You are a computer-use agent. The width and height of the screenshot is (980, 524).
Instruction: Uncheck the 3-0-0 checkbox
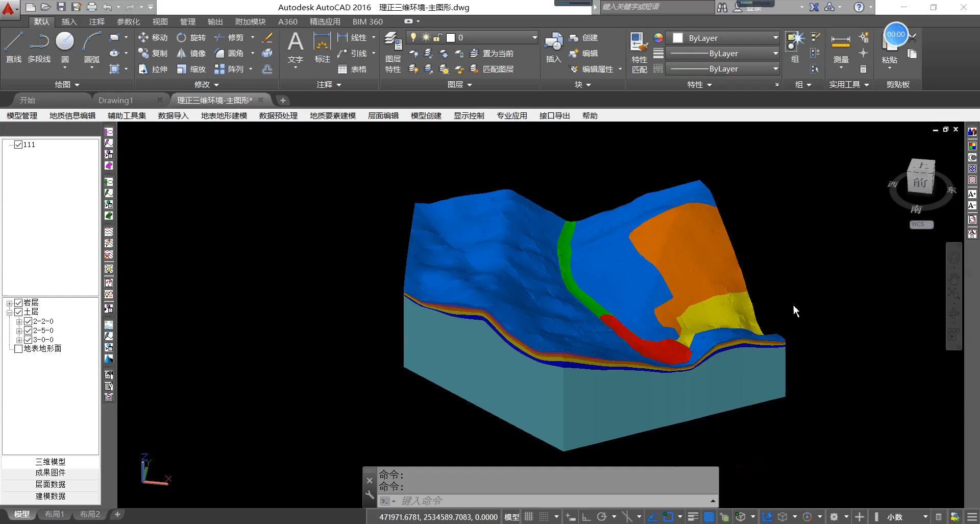[28, 340]
